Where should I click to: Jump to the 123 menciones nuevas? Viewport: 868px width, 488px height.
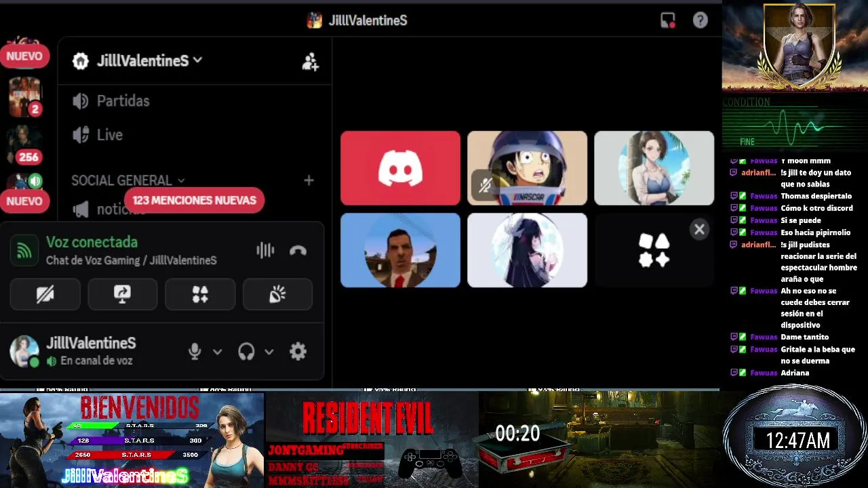tap(194, 200)
